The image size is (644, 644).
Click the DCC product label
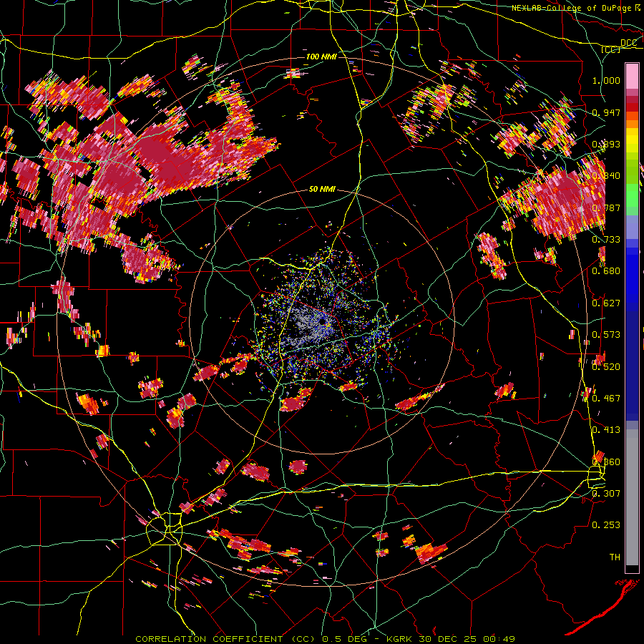628,42
